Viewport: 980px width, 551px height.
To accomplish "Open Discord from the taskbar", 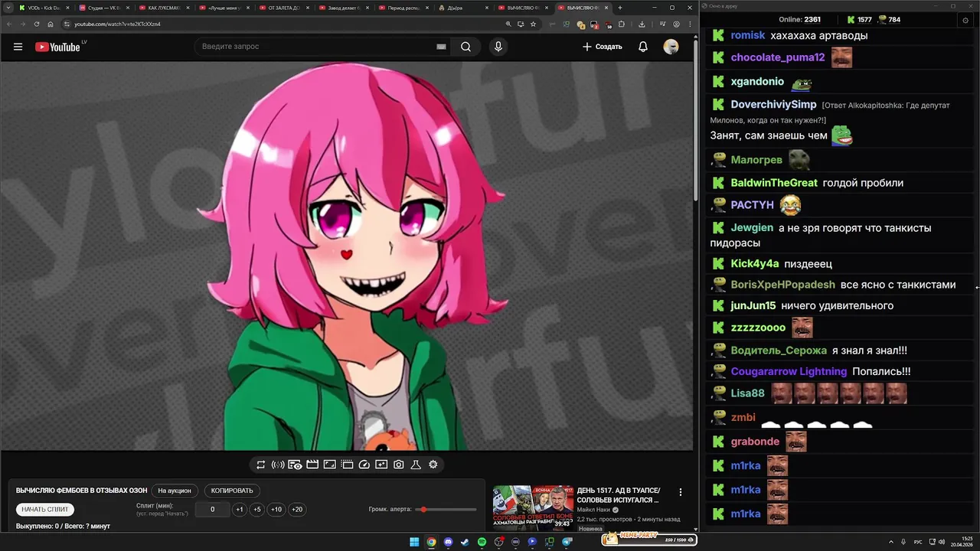I will pyautogui.click(x=448, y=542).
